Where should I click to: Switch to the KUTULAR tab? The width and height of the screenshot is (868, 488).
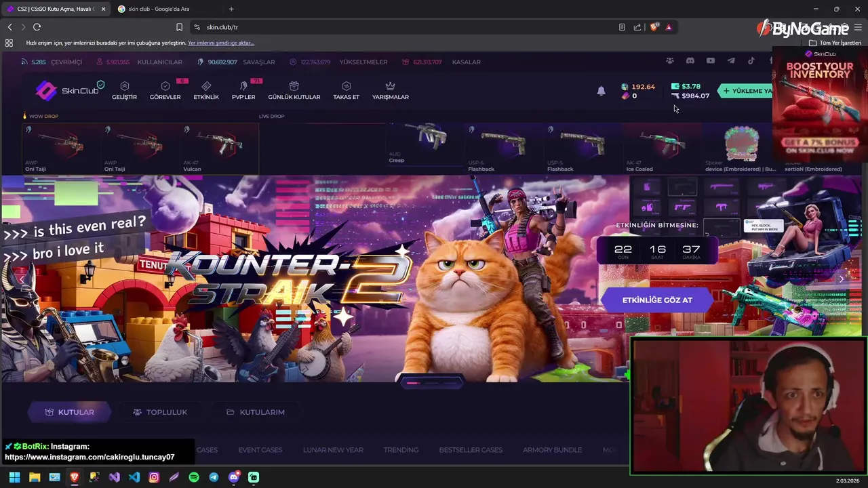(69, 412)
